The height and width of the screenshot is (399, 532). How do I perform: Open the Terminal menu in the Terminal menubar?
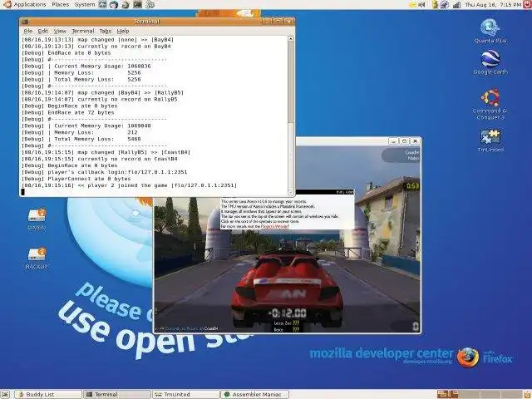coord(83,31)
